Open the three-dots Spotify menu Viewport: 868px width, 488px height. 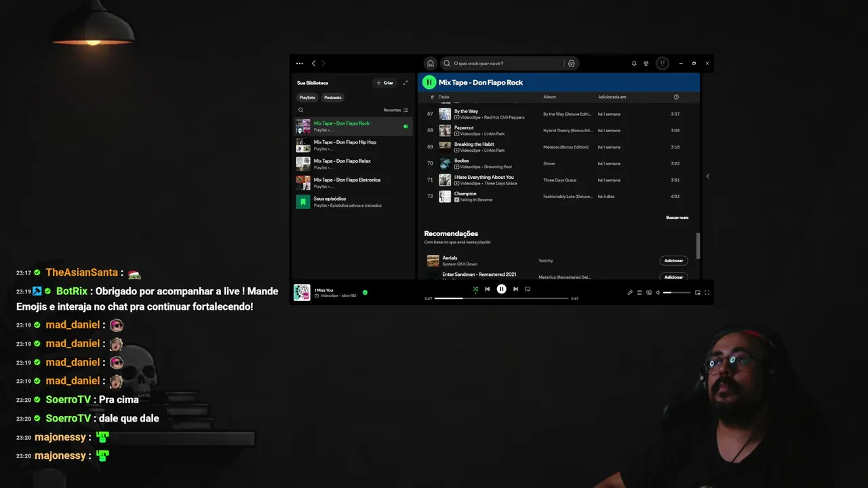(300, 63)
